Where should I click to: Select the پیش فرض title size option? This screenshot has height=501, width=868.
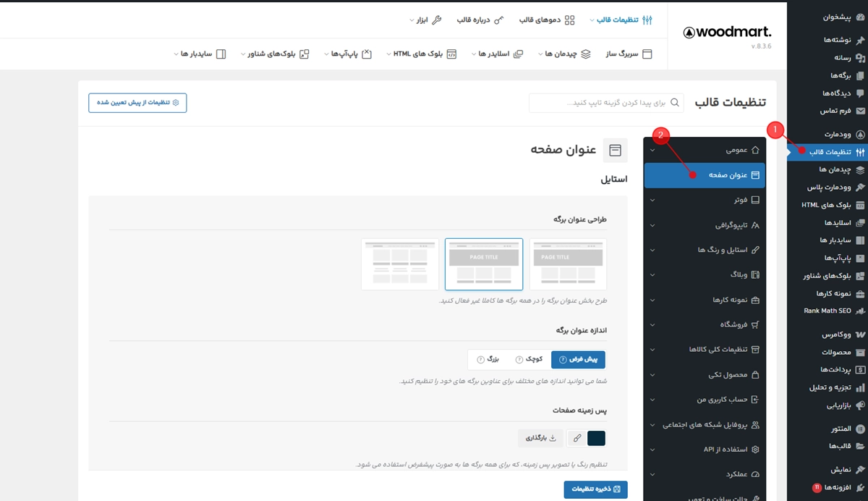pos(578,359)
